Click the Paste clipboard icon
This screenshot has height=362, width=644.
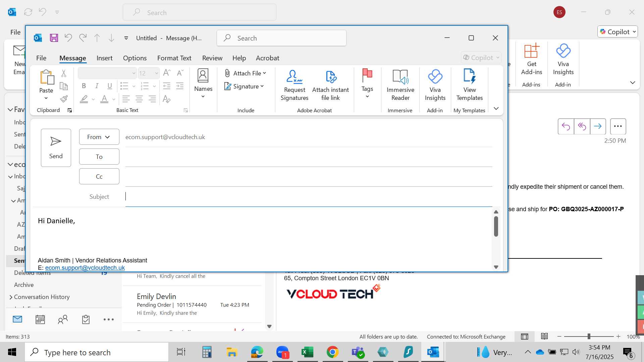tap(47, 77)
